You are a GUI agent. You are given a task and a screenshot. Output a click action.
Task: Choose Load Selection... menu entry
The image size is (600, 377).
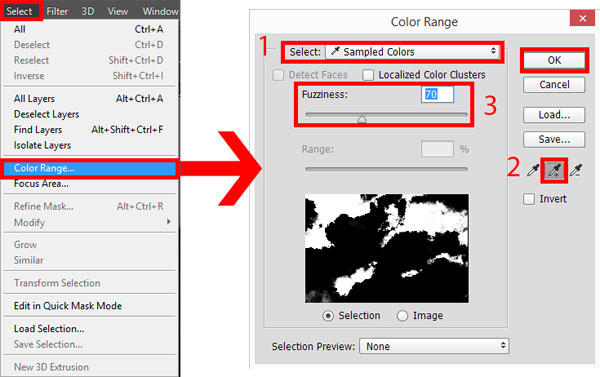(90, 329)
